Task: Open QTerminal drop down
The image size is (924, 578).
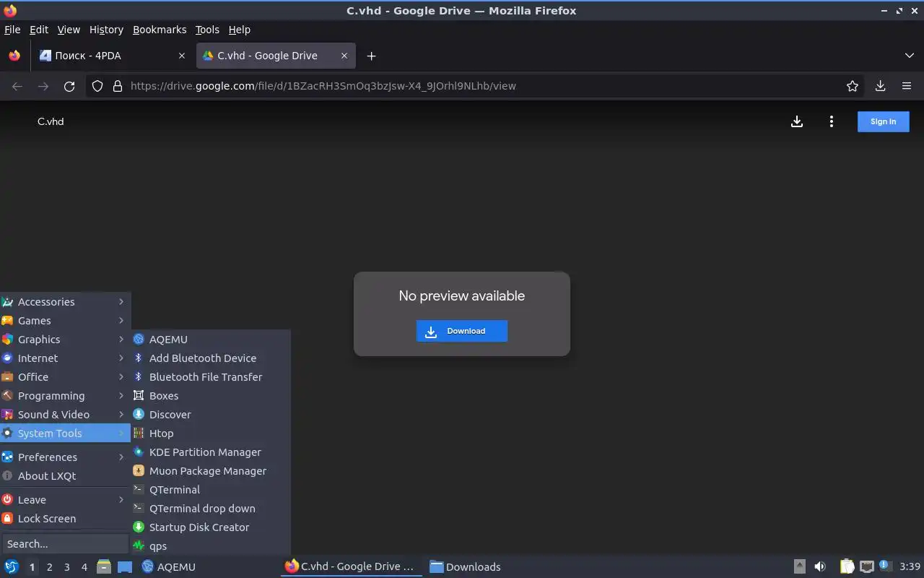Action: click(x=211, y=509)
